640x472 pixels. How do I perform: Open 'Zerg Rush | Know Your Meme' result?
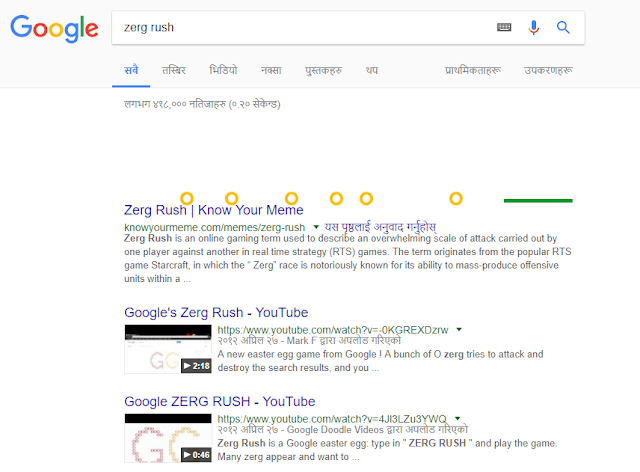(213, 210)
